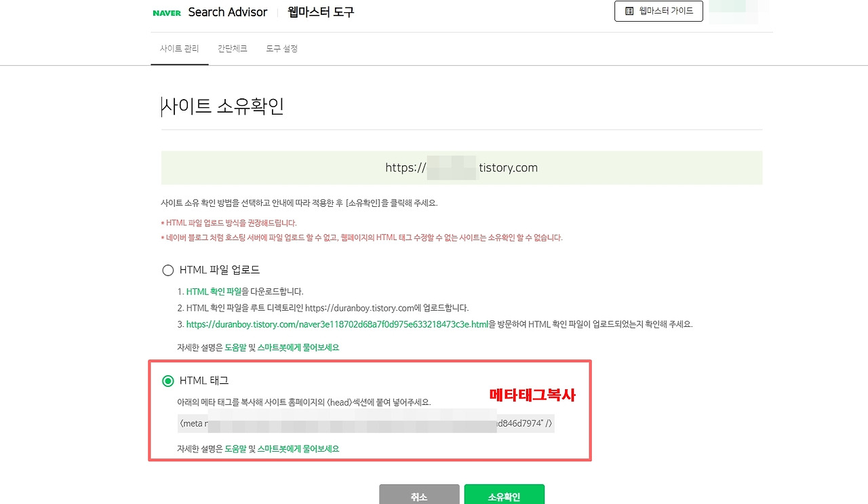Open the 웹마스터 도구 title link
This screenshot has width=868, height=504.
(321, 12)
